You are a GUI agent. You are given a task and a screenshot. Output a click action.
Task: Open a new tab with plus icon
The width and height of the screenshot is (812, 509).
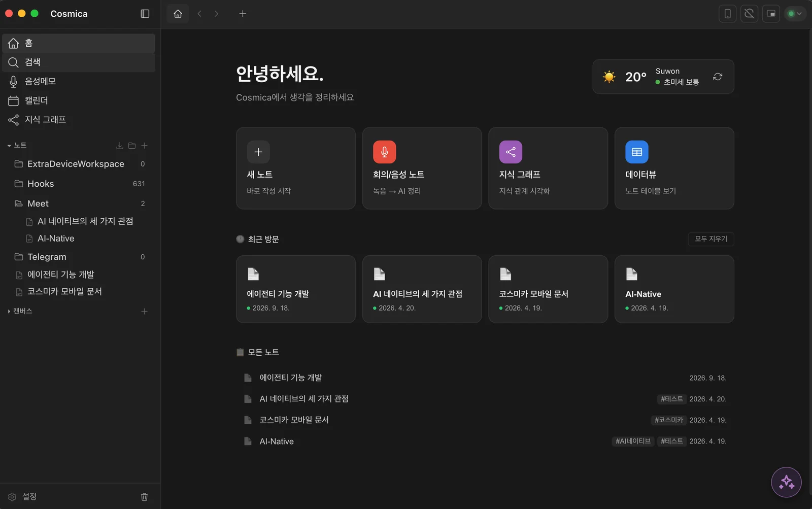[243, 14]
